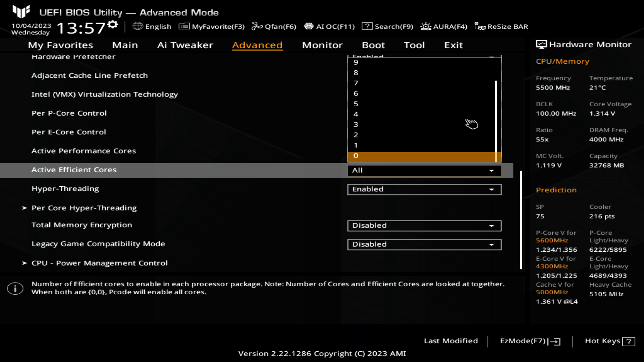Click the info icon beside help text
Viewport: 644px width, 362px height.
tap(15, 288)
